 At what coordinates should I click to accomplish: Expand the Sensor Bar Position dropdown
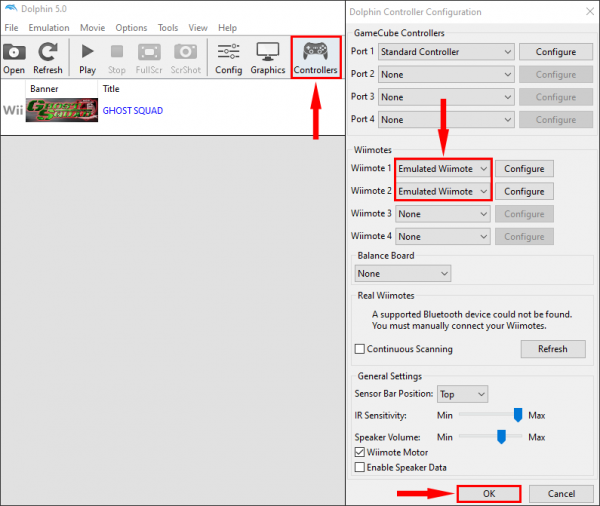click(462, 394)
